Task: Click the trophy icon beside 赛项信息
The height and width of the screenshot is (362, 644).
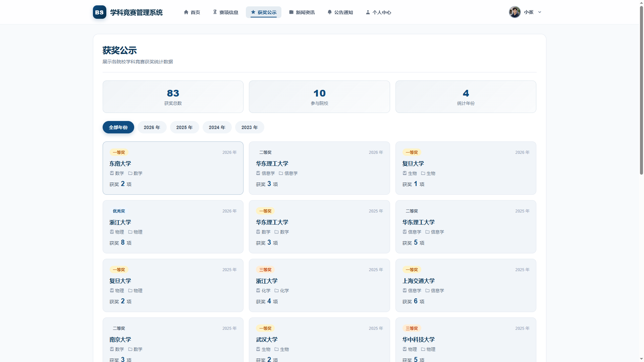Action: click(x=215, y=12)
